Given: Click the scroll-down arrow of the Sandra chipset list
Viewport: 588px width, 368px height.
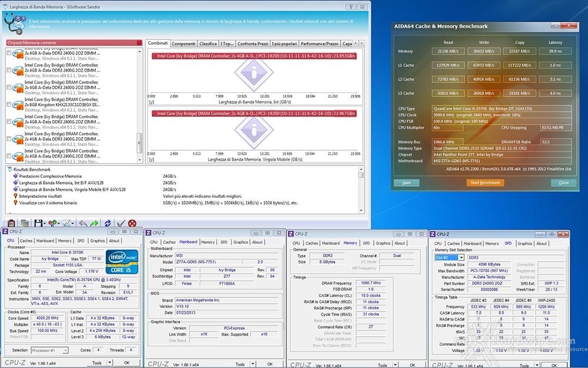Looking at the screenshot, I should point(139,160).
